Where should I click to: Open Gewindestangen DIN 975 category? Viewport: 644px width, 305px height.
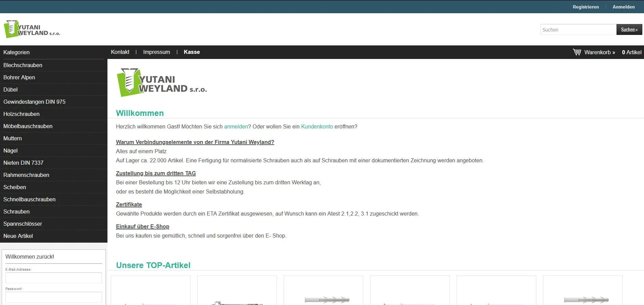(34, 102)
